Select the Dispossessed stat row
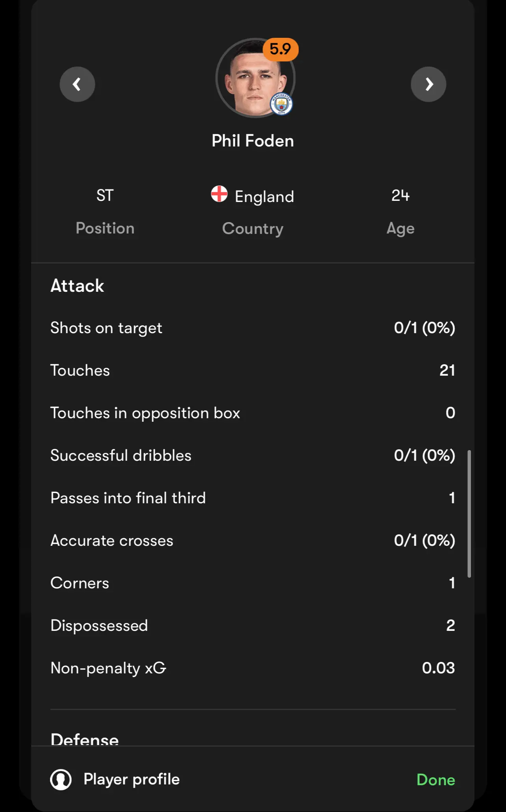506x812 pixels. coord(253,625)
